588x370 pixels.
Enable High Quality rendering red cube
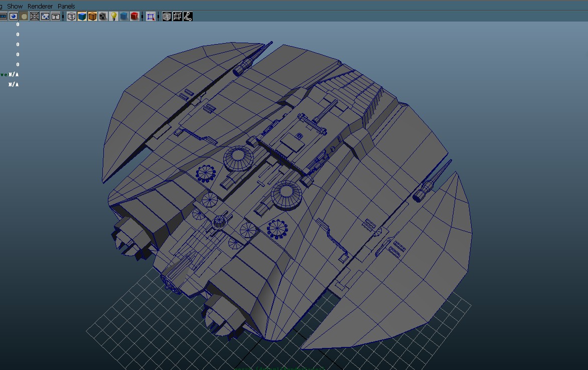pos(134,16)
